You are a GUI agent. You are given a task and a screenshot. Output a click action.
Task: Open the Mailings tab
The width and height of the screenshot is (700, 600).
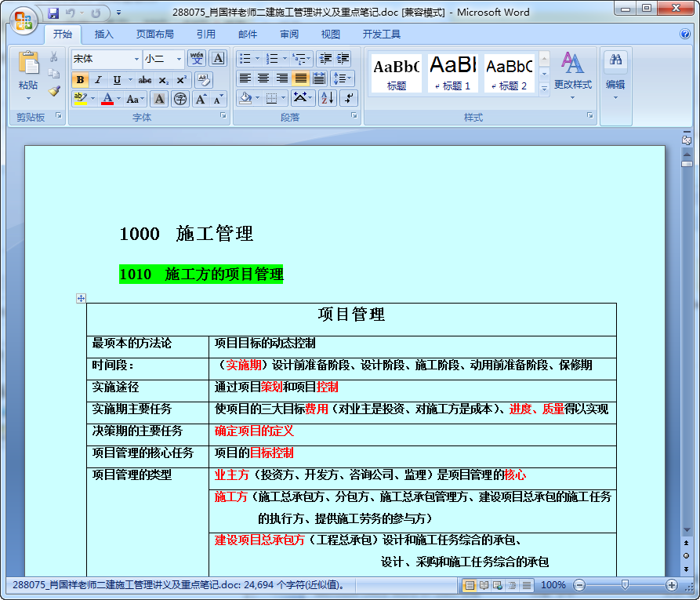click(x=248, y=35)
